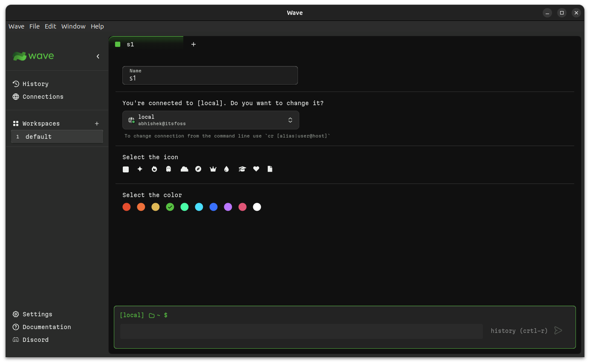Select the water droplet tab icon
Image resolution: width=590 pixels, height=364 pixels.
(x=226, y=169)
